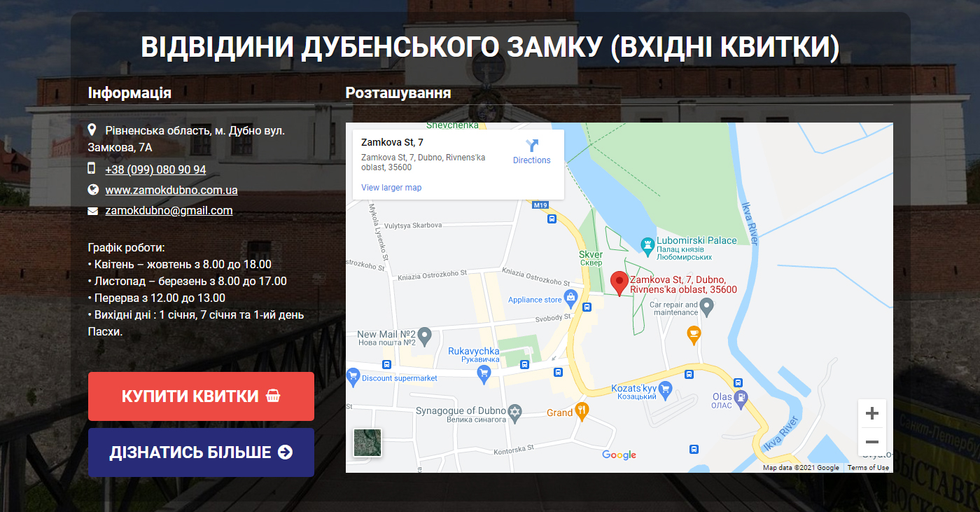Screen dimensions: 980x512
Task: Click the Ikva River label near Lubomirski Palace
Action: pyautogui.click(x=749, y=223)
